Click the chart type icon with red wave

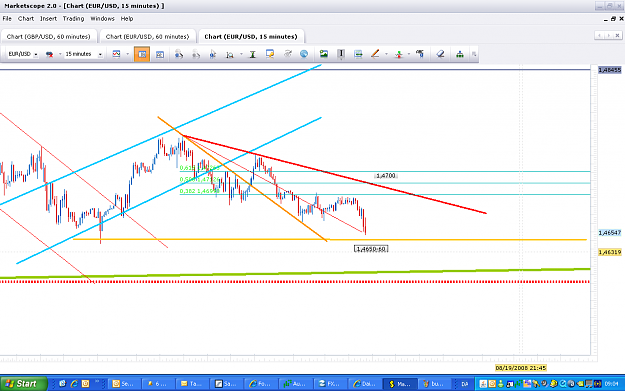[x=116, y=54]
